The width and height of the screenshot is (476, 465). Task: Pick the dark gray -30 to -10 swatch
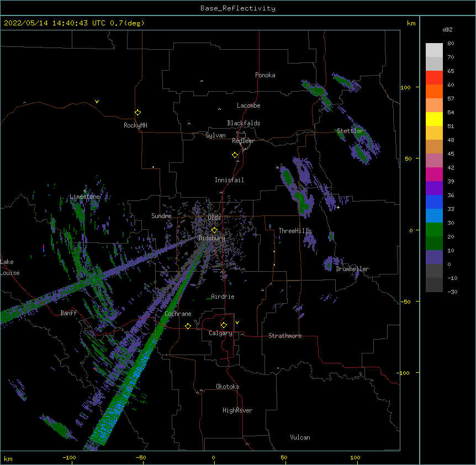tap(434, 285)
